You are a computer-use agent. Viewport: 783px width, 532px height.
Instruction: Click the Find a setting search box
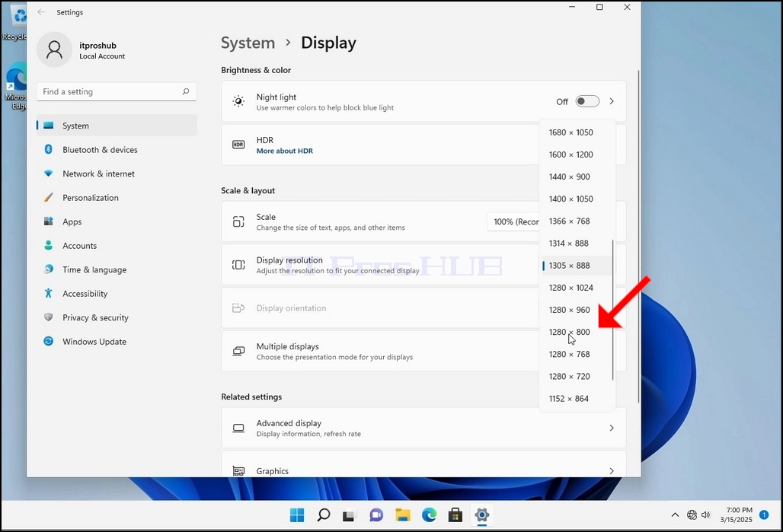pos(117,91)
